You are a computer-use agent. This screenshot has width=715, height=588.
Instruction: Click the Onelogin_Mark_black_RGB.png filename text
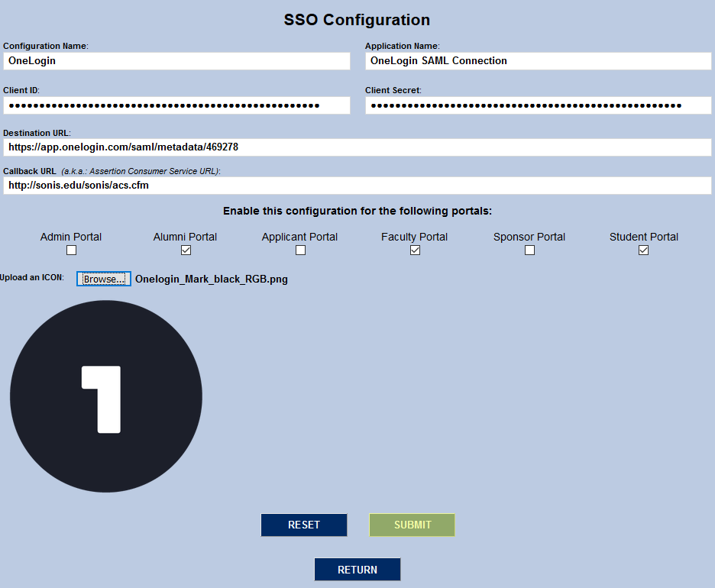pos(212,279)
